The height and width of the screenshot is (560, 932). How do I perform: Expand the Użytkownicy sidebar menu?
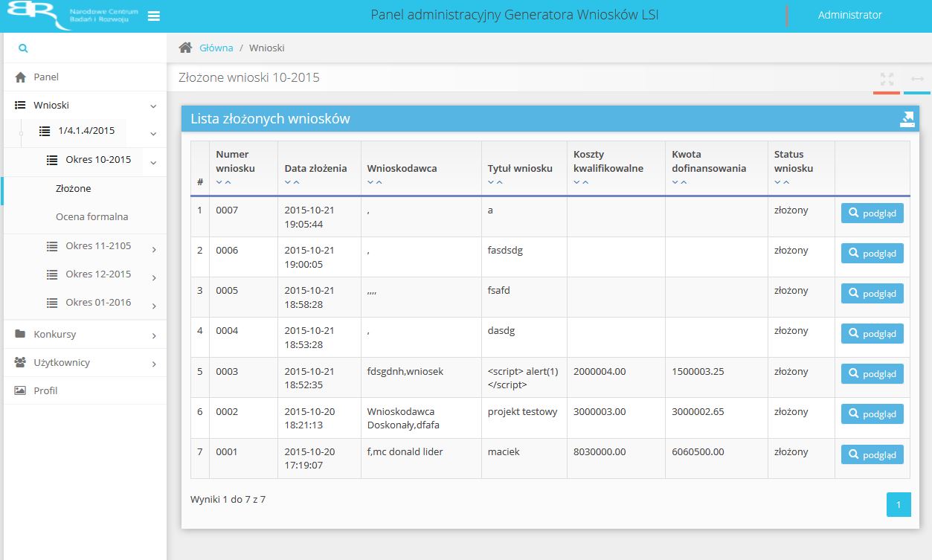(153, 364)
